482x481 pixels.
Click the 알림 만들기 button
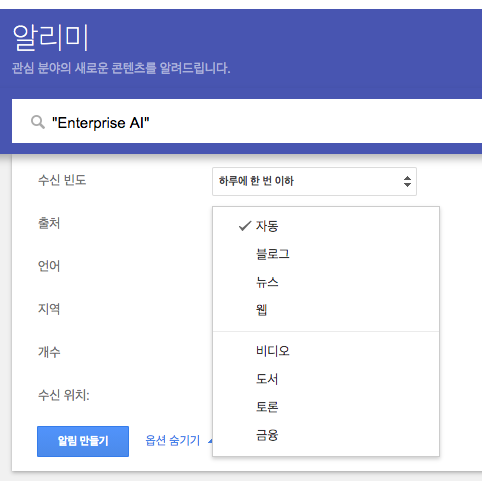[x=83, y=441]
